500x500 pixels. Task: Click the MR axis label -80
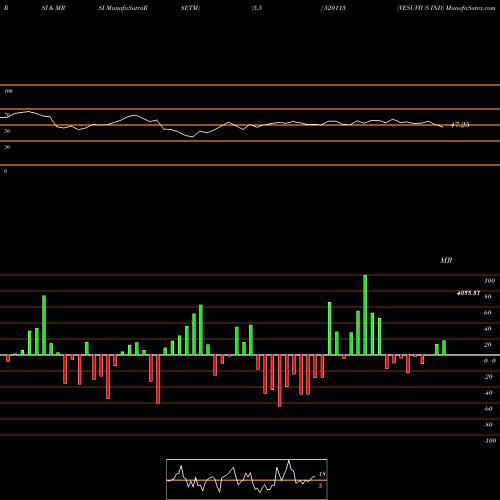point(488,425)
